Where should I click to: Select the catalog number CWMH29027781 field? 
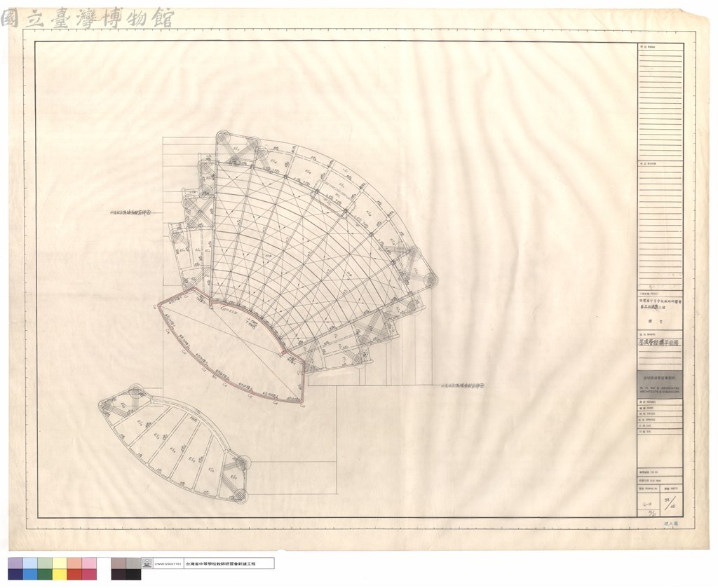click(168, 564)
